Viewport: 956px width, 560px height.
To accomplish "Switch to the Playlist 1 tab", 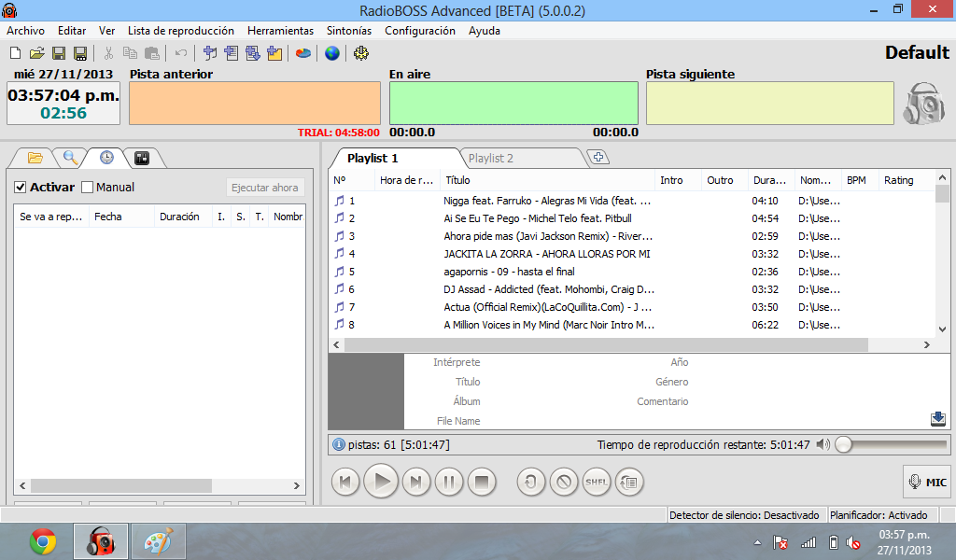I will click(373, 159).
